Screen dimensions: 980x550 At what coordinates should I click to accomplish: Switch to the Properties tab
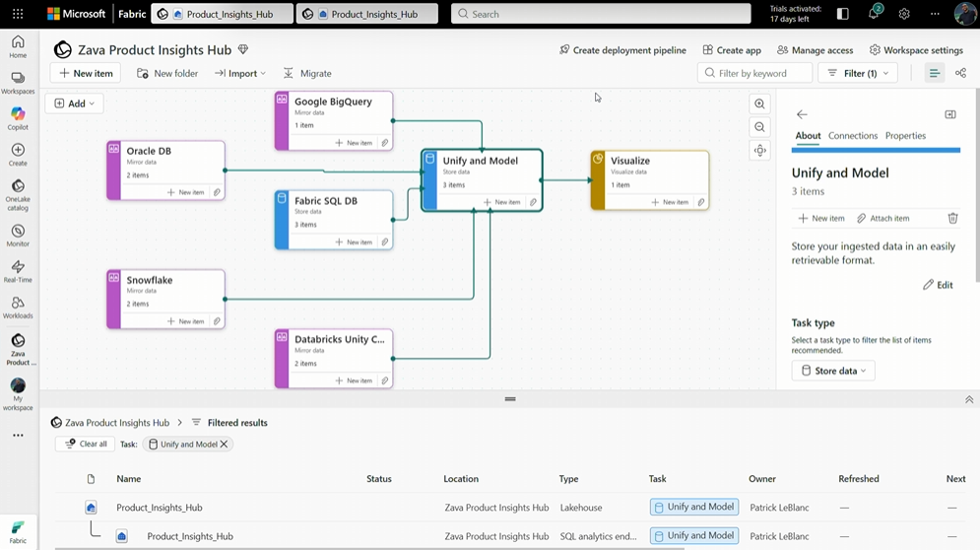(x=905, y=136)
